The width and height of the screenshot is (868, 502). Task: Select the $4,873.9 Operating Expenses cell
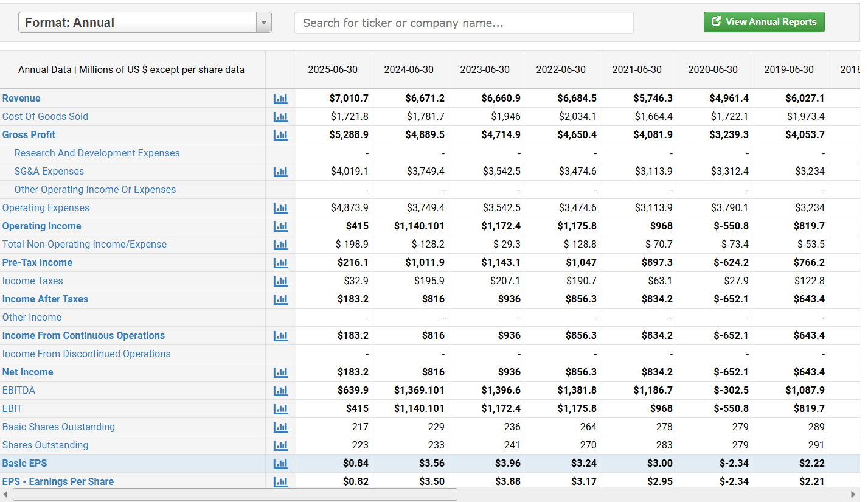[x=334, y=207]
